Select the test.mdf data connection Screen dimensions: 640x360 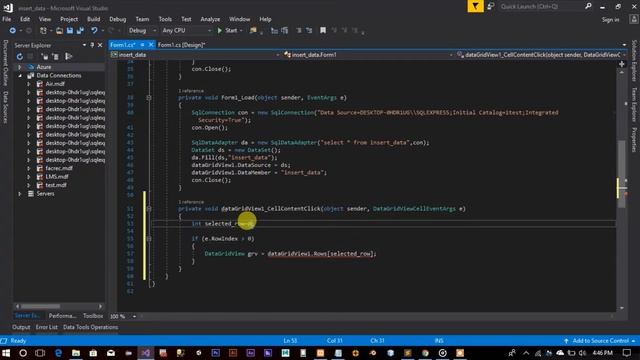[56, 185]
